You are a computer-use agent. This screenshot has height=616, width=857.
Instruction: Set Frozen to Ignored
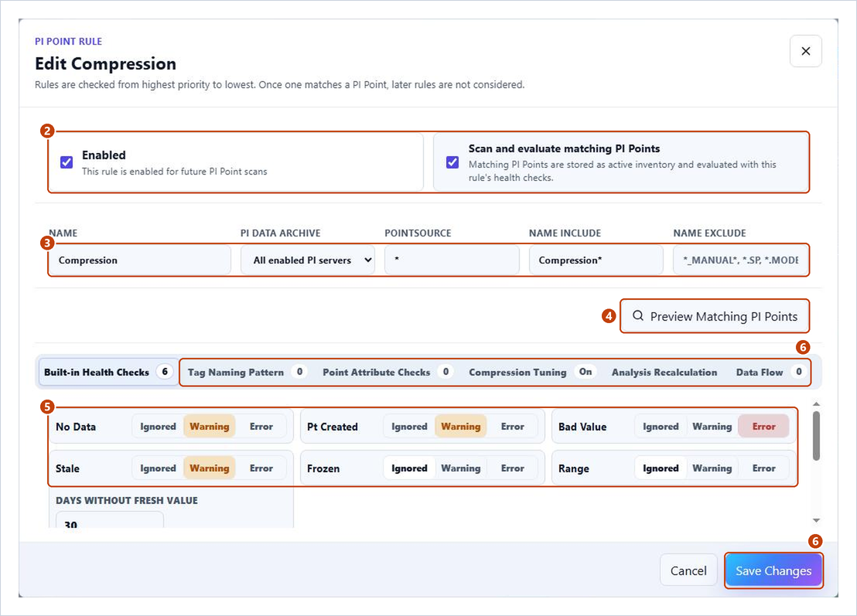[x=409, y=468]
